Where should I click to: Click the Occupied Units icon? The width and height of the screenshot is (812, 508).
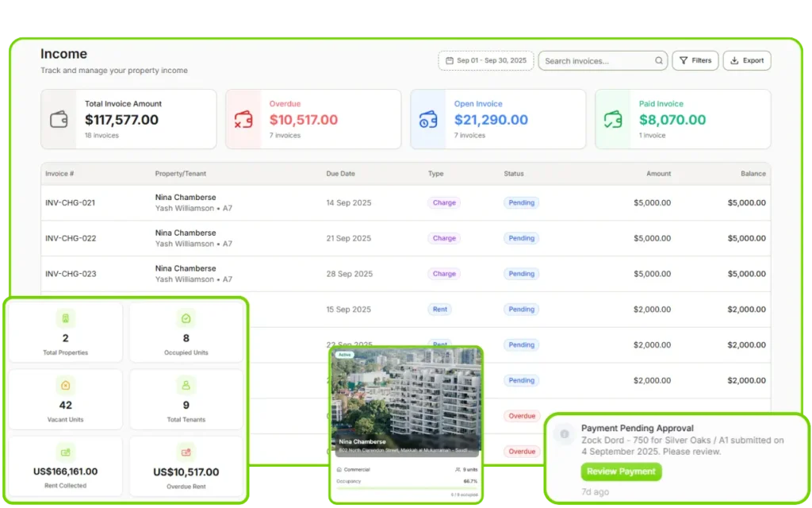(186, 318)
